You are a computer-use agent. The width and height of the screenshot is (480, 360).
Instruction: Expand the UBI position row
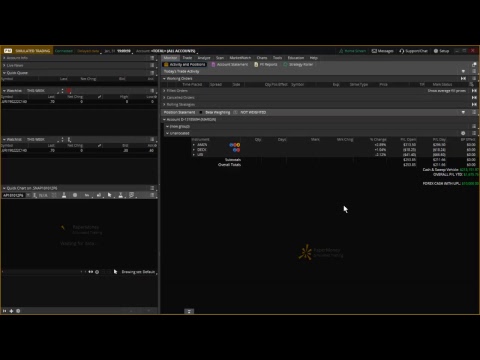click(x=194, y=155)
